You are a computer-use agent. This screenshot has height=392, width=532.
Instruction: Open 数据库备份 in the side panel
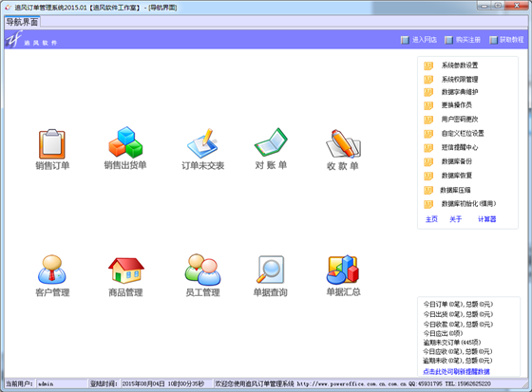pyautogui.click(x=456, y=161)
